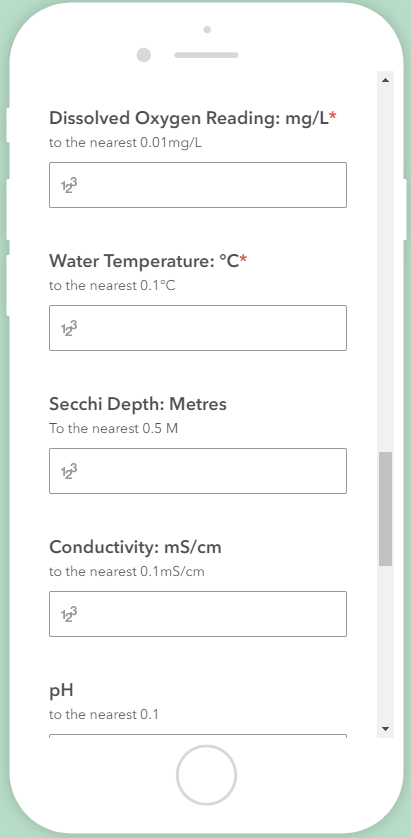411x838 pixels.
Task: Click the scrollbar up arrow
Action: click(x=385, y=80)
